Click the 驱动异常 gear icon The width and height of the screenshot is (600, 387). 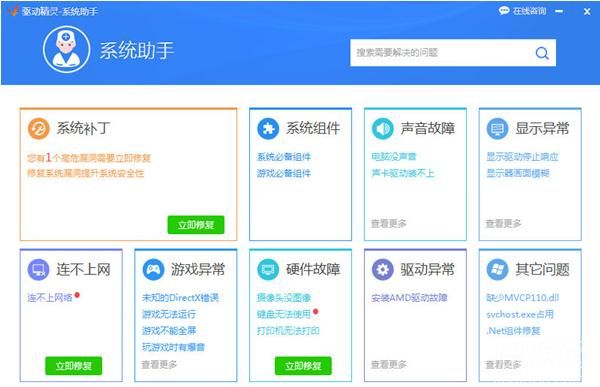tap(383, 269)
